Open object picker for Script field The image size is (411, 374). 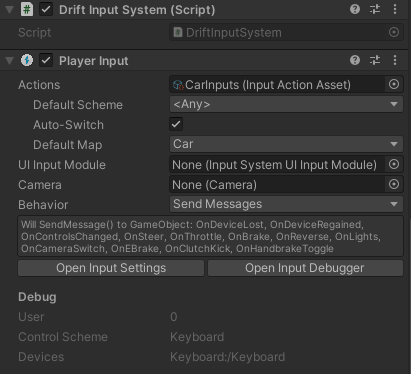point(394,32)
